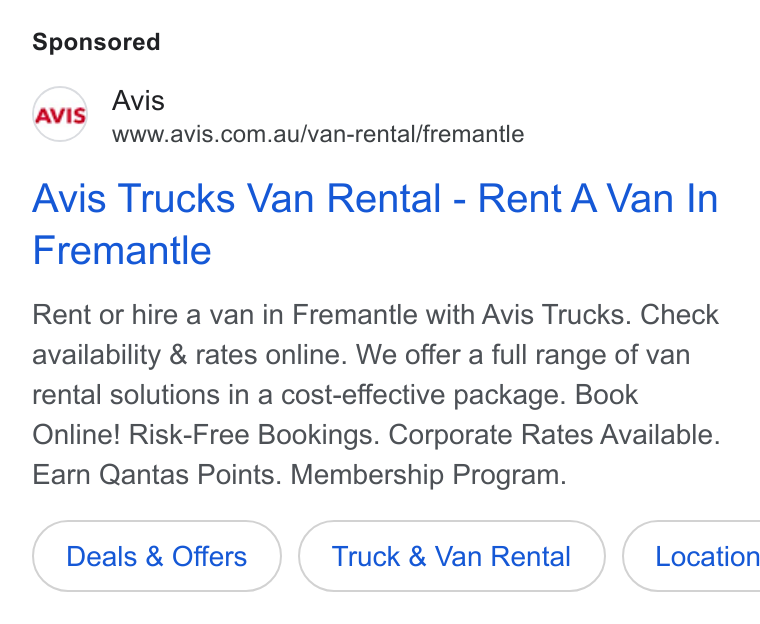This screenshot has height=624, width=760.
Task: Click 'Earn Qantas Points' in the description
Action: click(157, 475)
